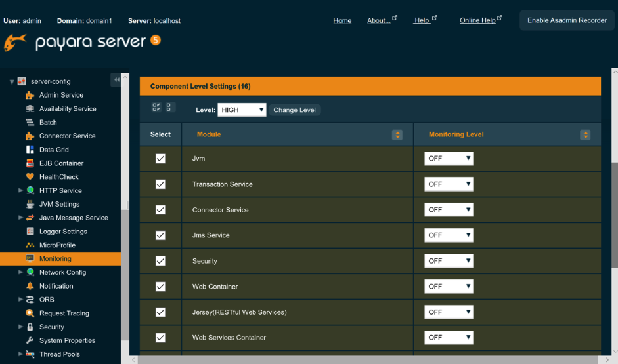Toggle the Web Services Container checkbox
This screenshot has width=618, height=364.
[x=160, y=338]
